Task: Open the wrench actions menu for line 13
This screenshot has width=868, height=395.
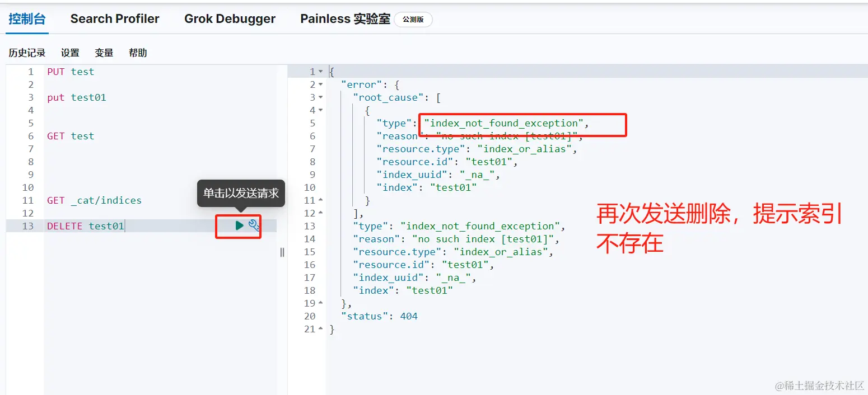Action: (x=254, y=225)
